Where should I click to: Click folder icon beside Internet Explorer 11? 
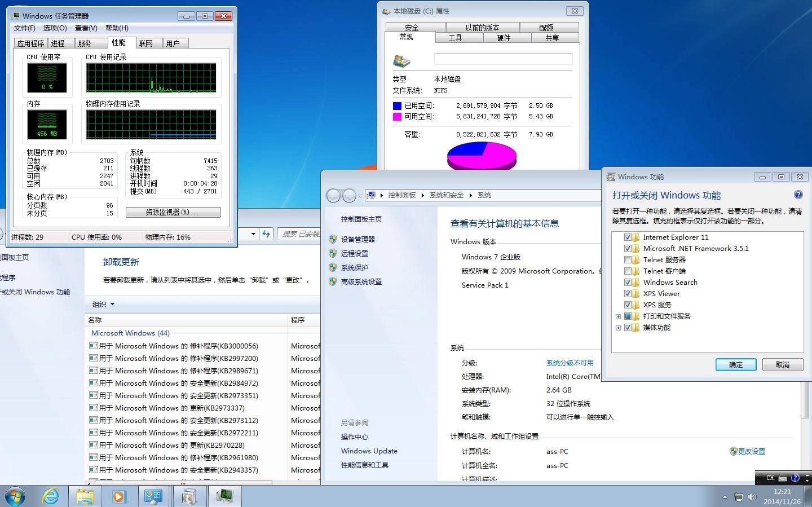tap(636, 237)
